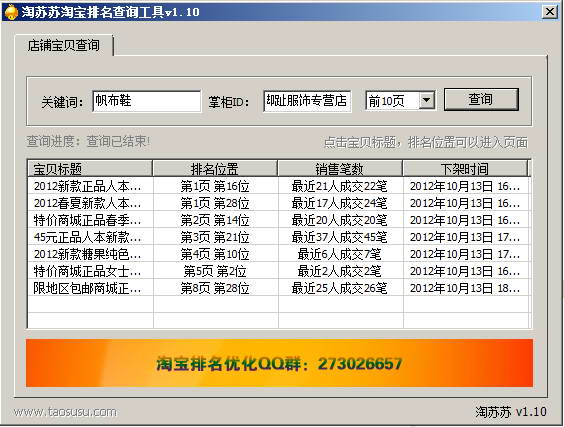Open item 2012新款糖果纯色… title

coord(87,254)
